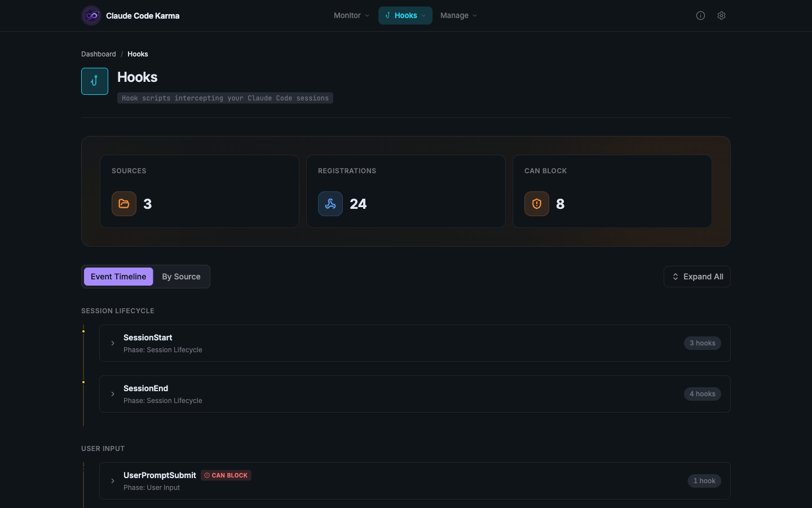Viewport: 812px width, 508px height.
Task: Click the USER INPUT section heading
Action: [x=103, y=449]
